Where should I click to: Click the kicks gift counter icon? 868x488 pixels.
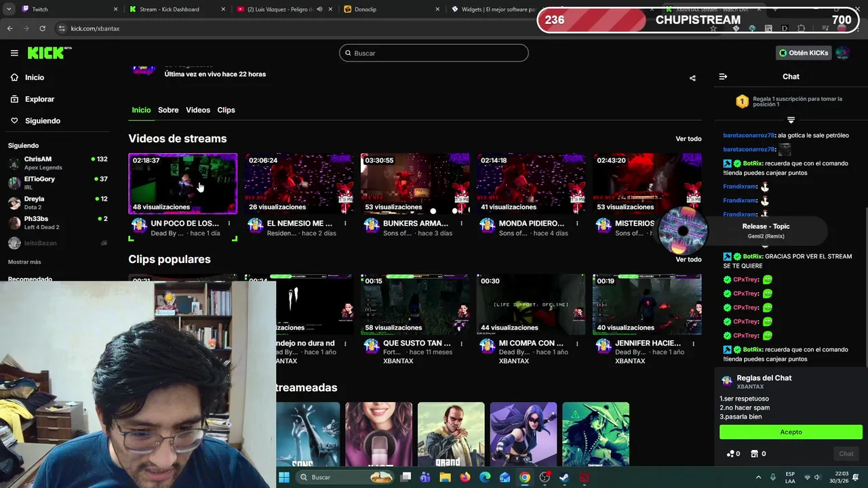(x=730, y=453)
